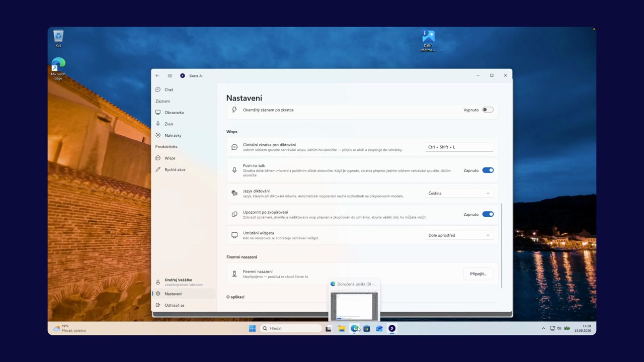The height and width of the screenshot is (362, 644).
Task: Click the settings page vertical scrollbar
Action: point(502,245)
